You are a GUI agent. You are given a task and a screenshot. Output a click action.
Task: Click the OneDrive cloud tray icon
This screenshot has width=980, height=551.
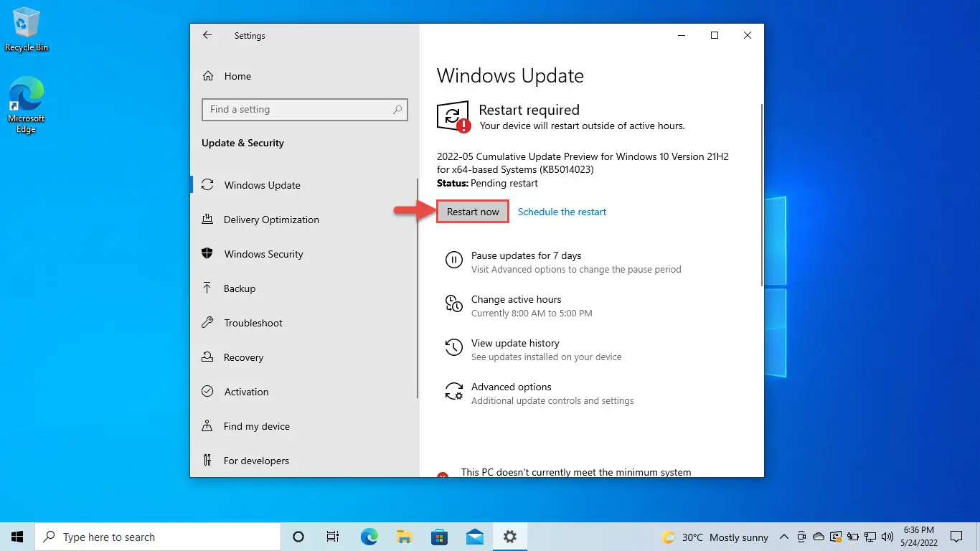click(819, 537)
